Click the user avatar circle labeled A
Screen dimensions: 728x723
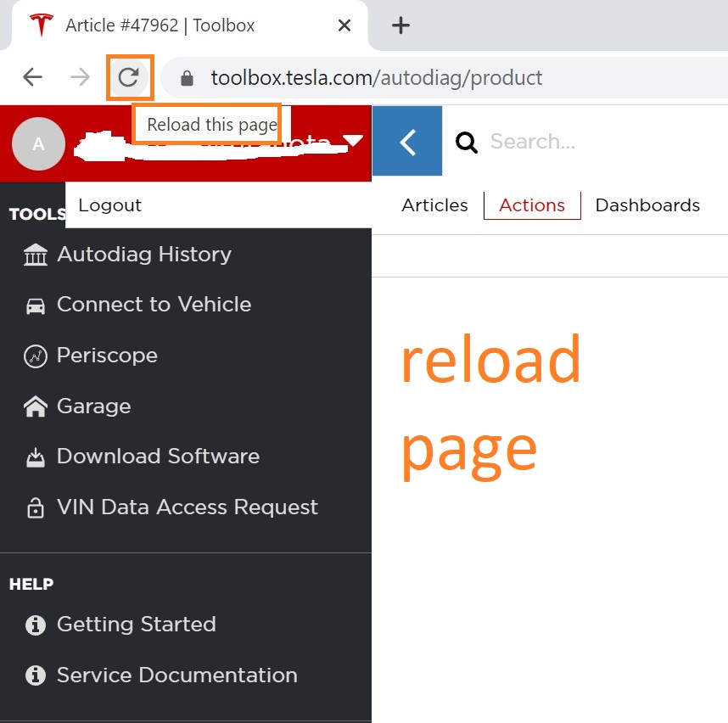point(38,143)
